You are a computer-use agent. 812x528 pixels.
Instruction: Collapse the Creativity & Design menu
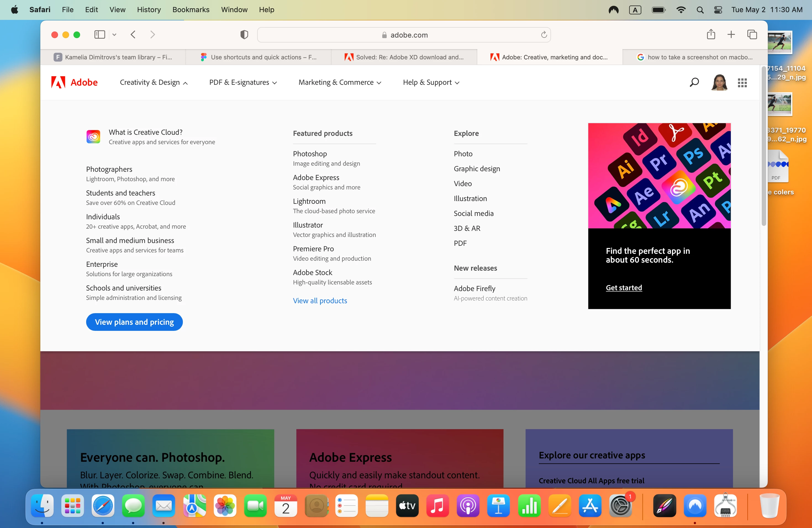pyautogui.click(x=154, y=82)
